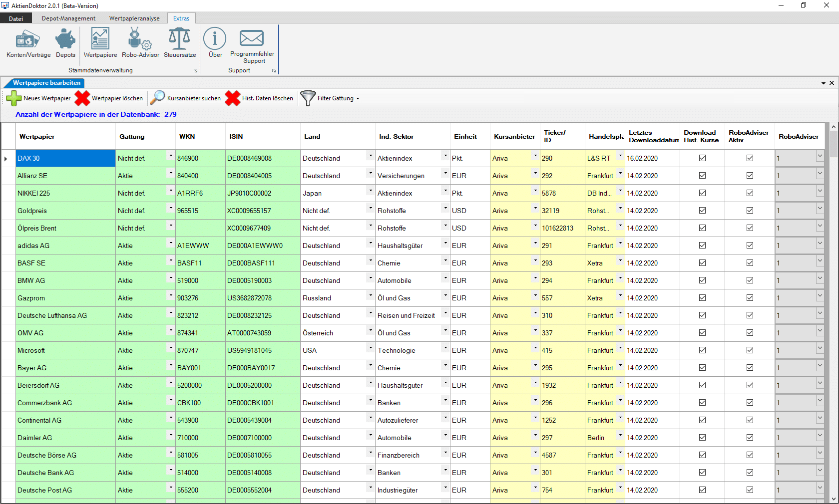Switch to Wertpapieranalyse tab
This screenshot has height=504, width=839.
[x=134, y=18]
